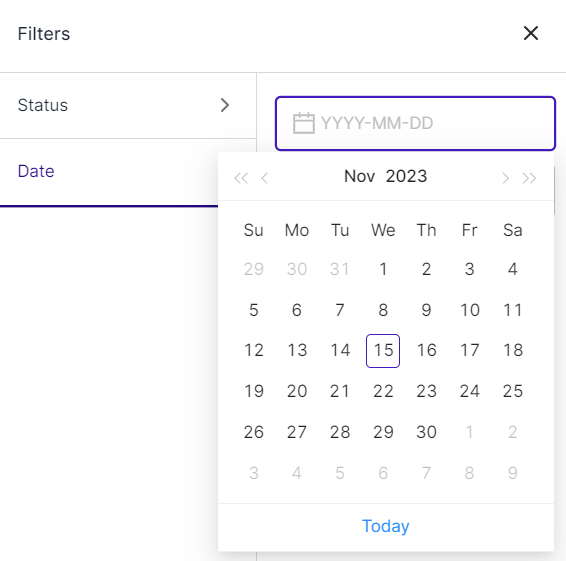Pick November 22 in the calendar
566x561 pixels.
[x=383, y=391]
